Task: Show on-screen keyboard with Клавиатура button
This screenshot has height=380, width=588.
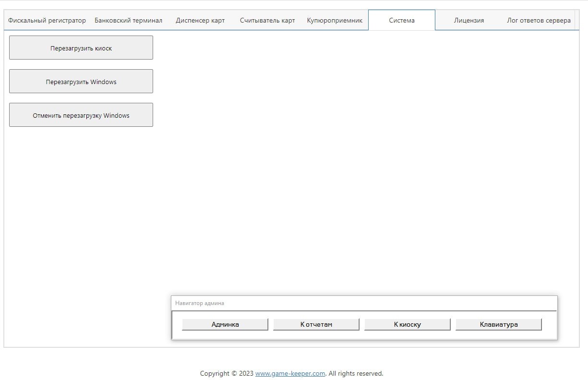Action: pos(499,324)
